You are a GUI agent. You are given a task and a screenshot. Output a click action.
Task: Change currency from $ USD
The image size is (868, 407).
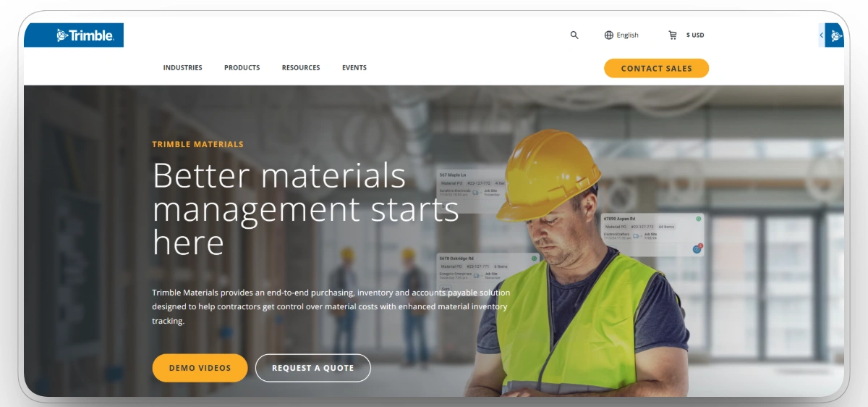[695, 35]
